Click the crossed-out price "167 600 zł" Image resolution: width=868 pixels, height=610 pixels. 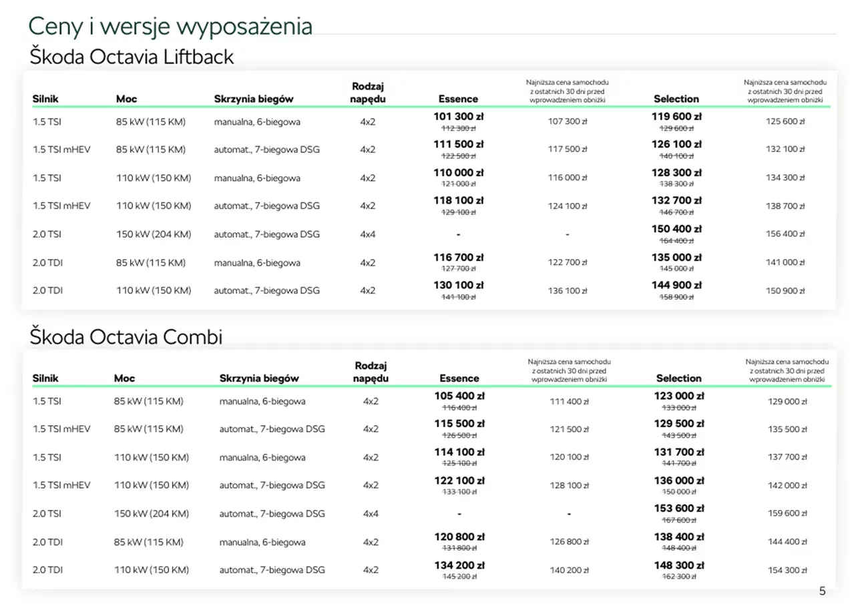tap(679, 521)
